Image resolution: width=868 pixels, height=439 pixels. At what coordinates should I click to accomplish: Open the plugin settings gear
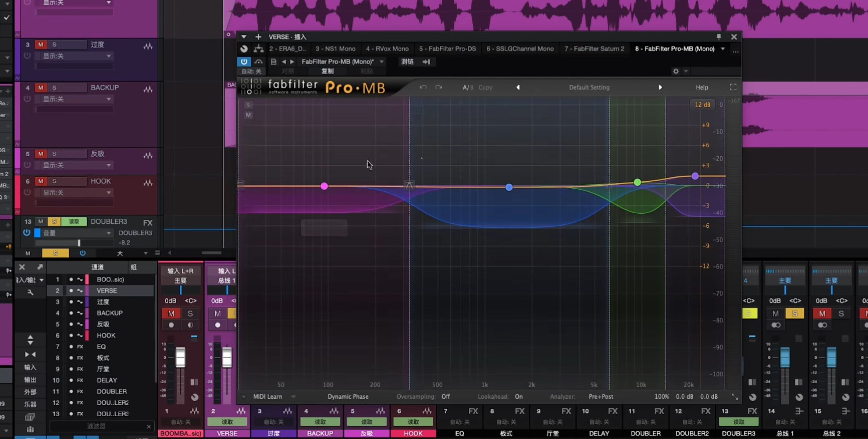tap(676, 71)
